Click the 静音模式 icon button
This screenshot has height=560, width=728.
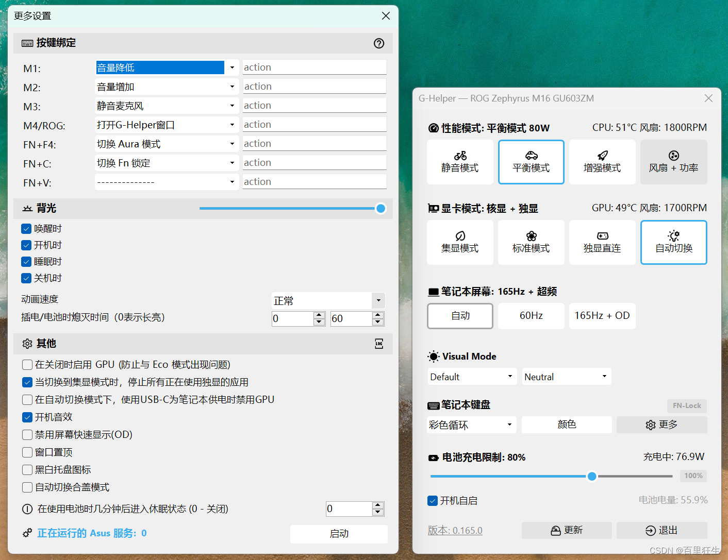[460, 162]
